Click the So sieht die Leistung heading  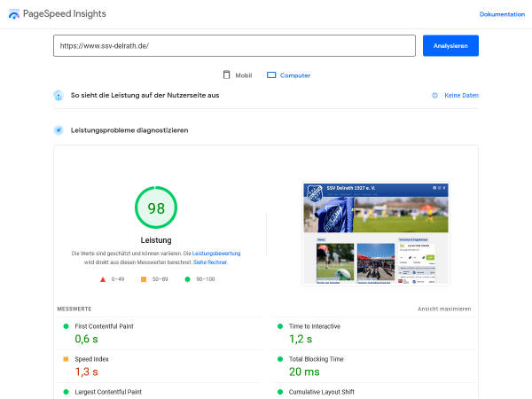coord(145,96)
